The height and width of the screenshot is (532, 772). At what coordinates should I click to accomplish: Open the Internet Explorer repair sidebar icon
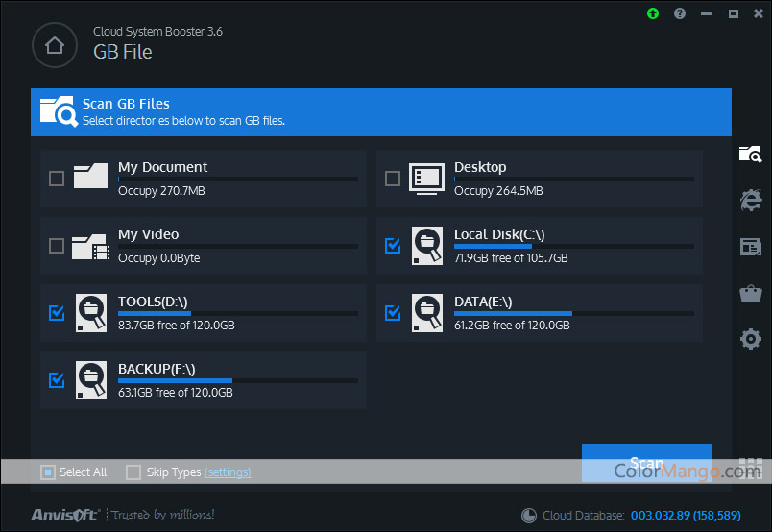coord(750,200)
